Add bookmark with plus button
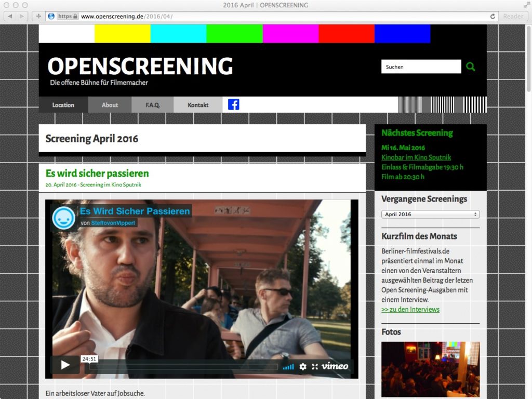 pos(38,16)
